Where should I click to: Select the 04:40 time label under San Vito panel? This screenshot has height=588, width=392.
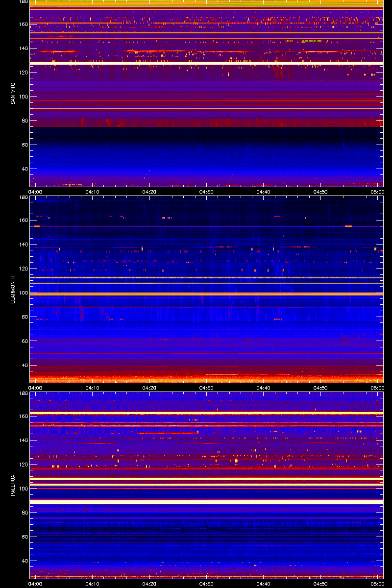click(x=264, y=192)
